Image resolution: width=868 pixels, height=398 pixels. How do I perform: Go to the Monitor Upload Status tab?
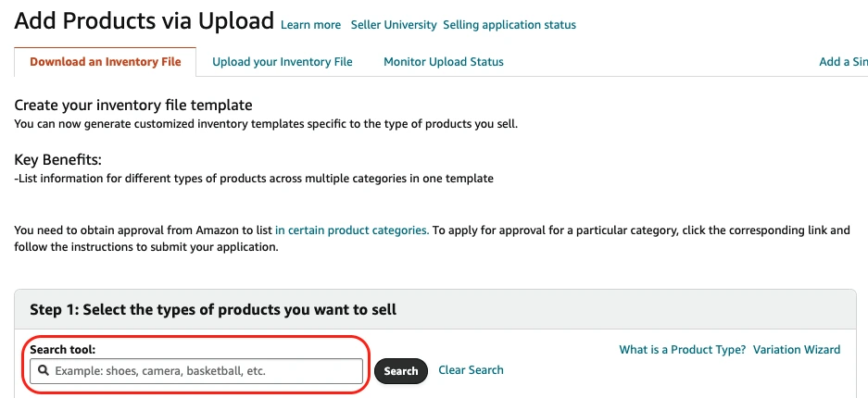[x=443, y=62]
